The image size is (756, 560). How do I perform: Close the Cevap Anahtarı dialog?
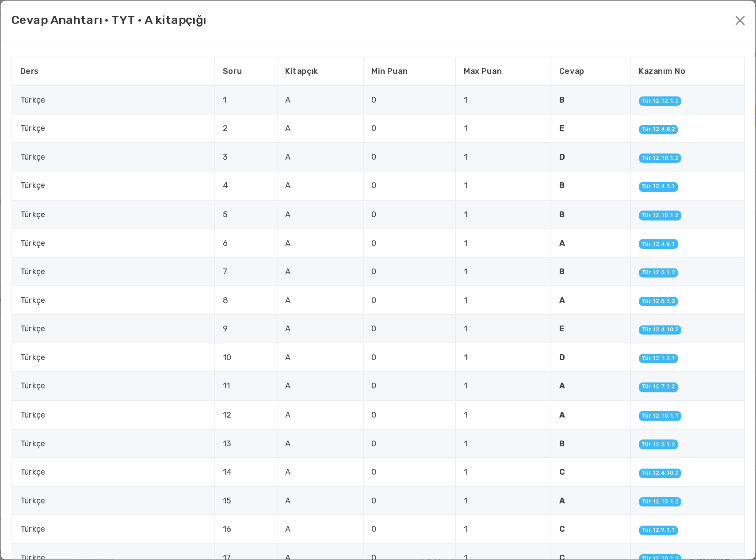[x=740, y=20]
